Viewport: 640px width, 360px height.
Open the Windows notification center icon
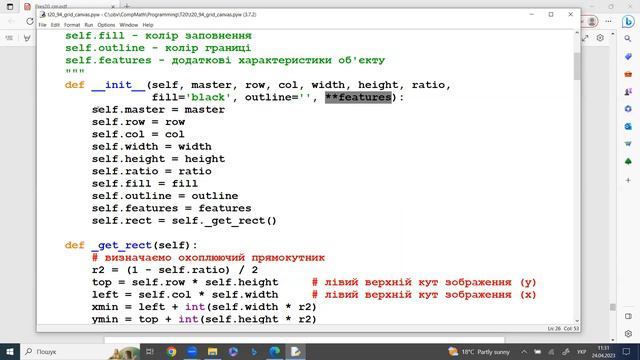(x=627, y=351)
